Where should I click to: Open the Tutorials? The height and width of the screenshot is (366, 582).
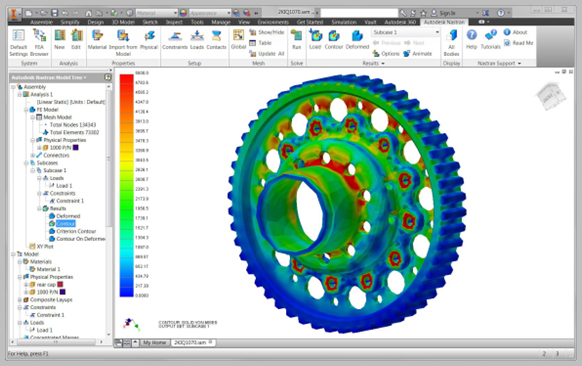(491, 39)
